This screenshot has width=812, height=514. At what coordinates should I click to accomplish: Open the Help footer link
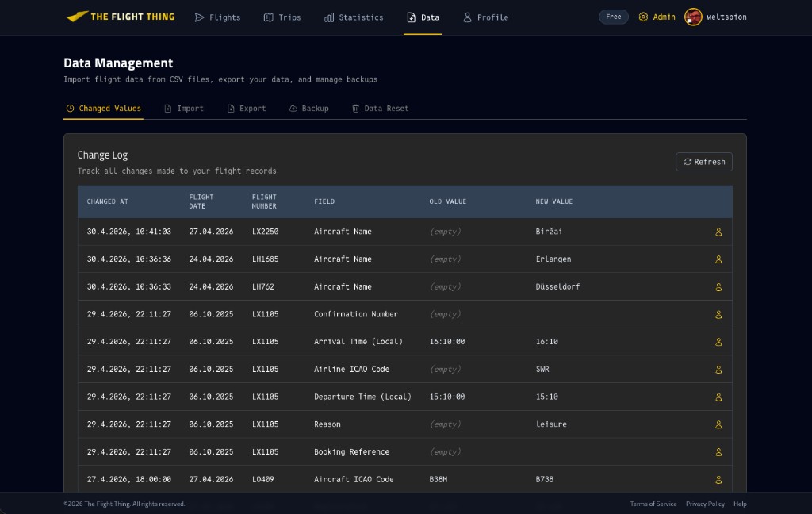coord(740,504)
